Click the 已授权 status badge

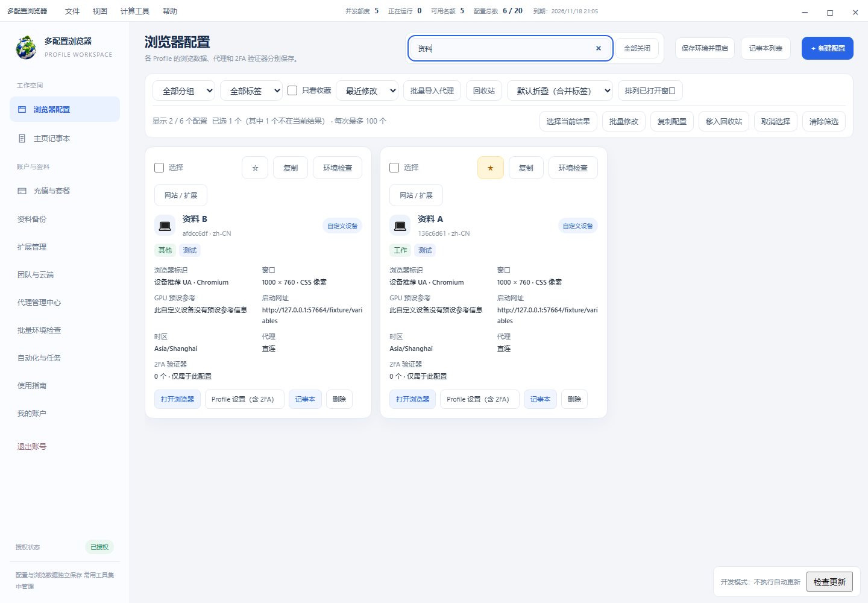coord(99,547)
